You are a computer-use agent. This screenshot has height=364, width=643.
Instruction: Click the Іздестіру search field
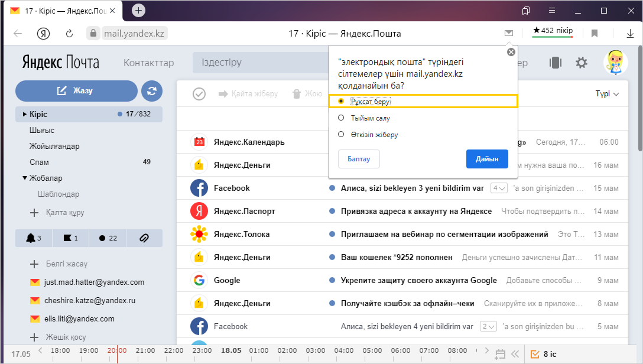[260, 63]
